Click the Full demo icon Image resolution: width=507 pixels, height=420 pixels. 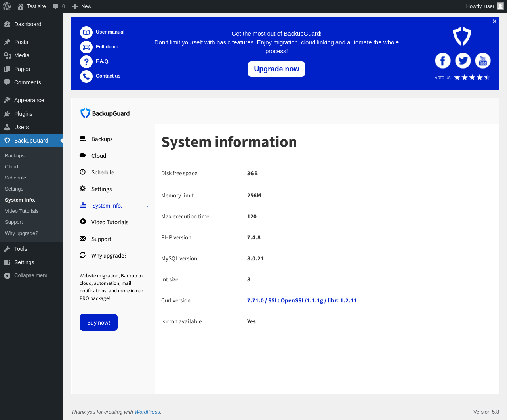click(86, 47)
